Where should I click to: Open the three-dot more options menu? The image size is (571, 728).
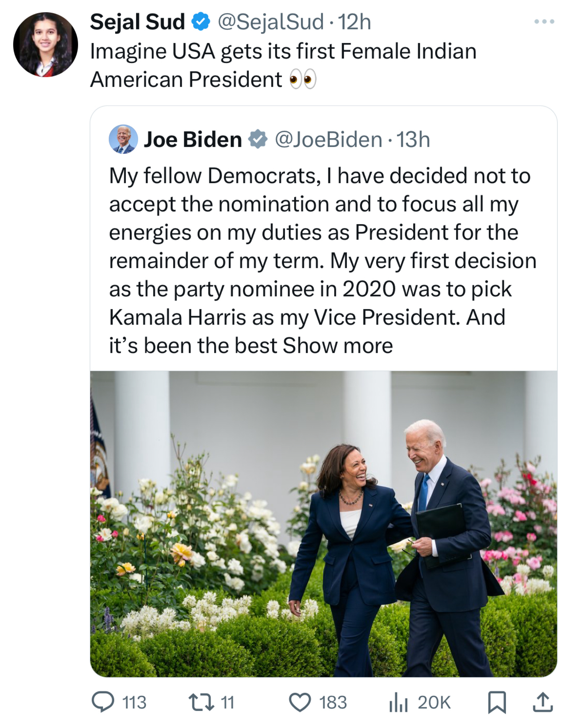point(544,22)
